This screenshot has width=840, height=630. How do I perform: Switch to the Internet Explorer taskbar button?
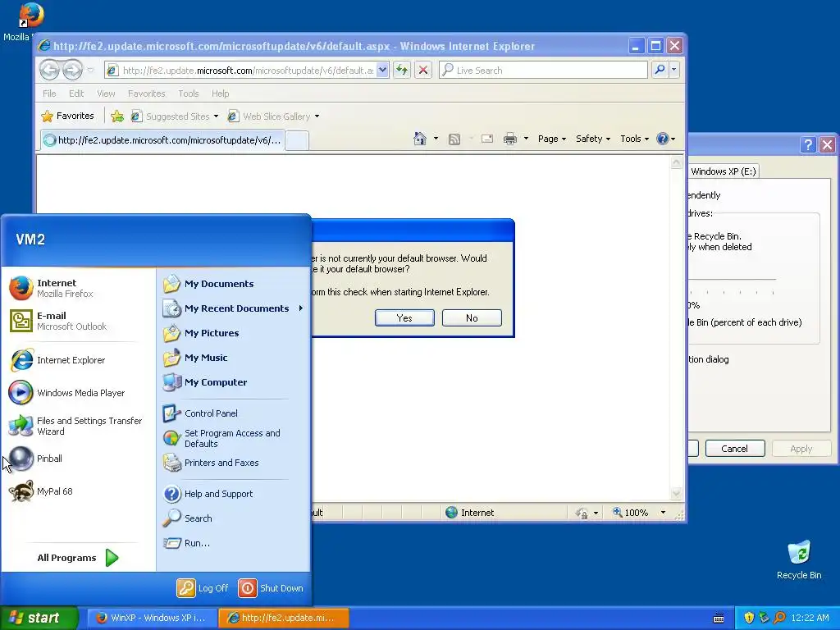click(x=284, y=618)
